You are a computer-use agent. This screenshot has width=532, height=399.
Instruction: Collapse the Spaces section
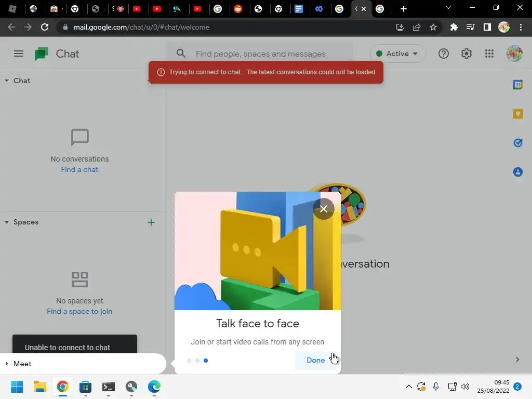click(6, 222)
